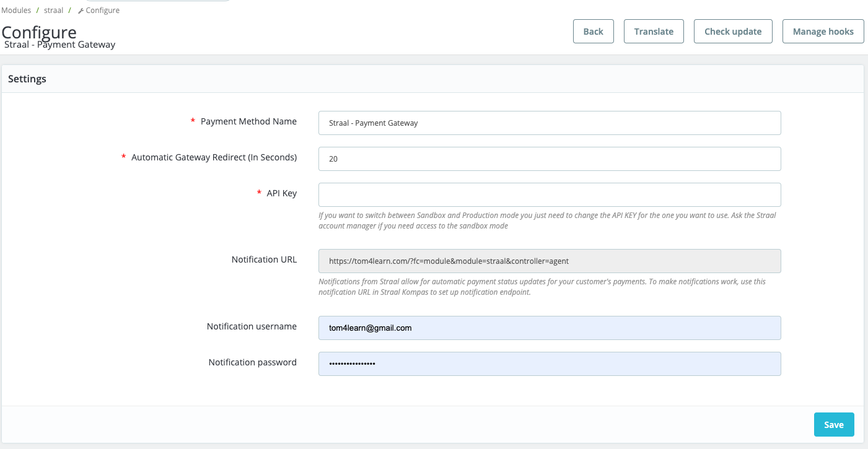
Task: Click the Straal Kompas notification help text
Action: pyautogui.click(x=542, y=287)
